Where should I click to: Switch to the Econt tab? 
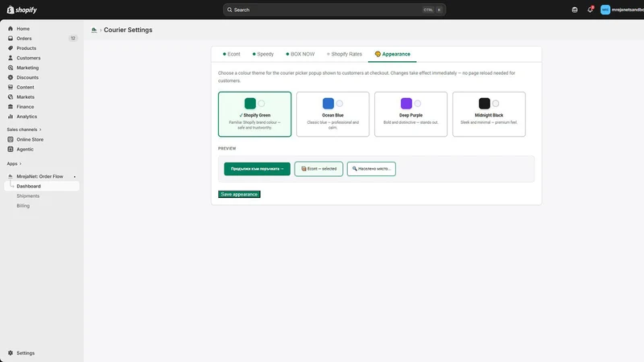[232, 54]
